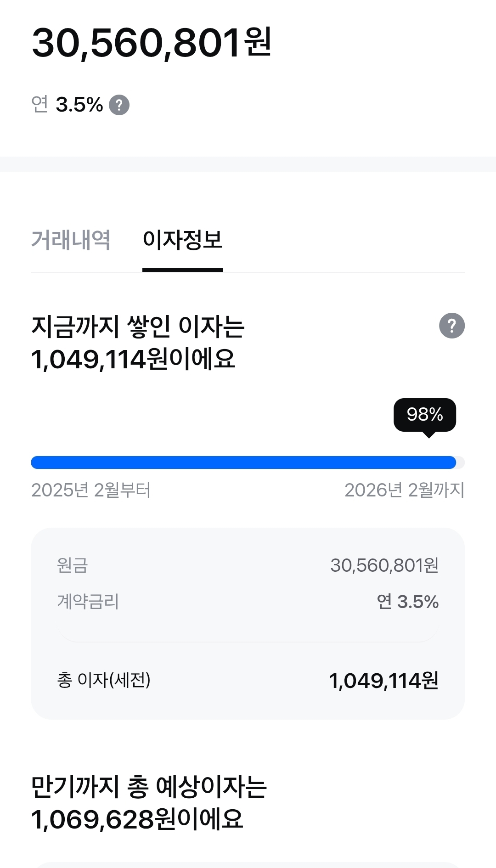Tap the 2026년 2월까지 end date label
496x868 pixels.
tap(404, 490)
